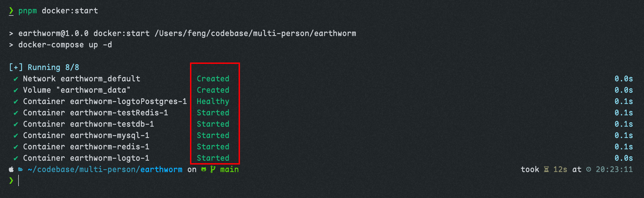This screenshot has width=644, height=198.
Task: Click the 'pnpm docker:start' command text
Action: point(58,11)
